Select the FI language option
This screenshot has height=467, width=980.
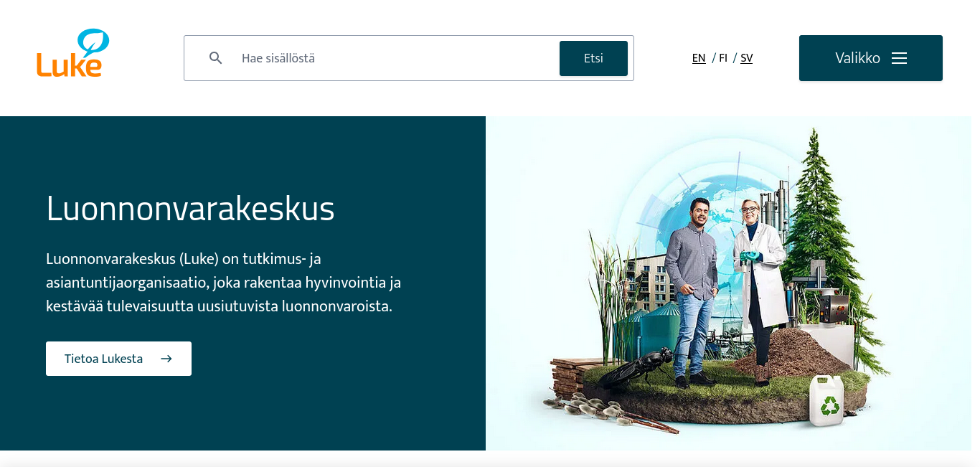(723, 58)
